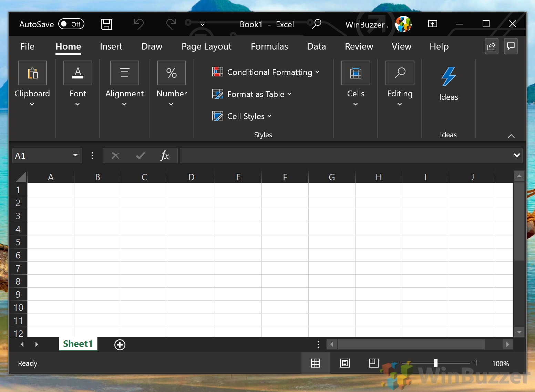Click vertical scrollbar down arrow
535x392 pixels.
pos(519,332)
